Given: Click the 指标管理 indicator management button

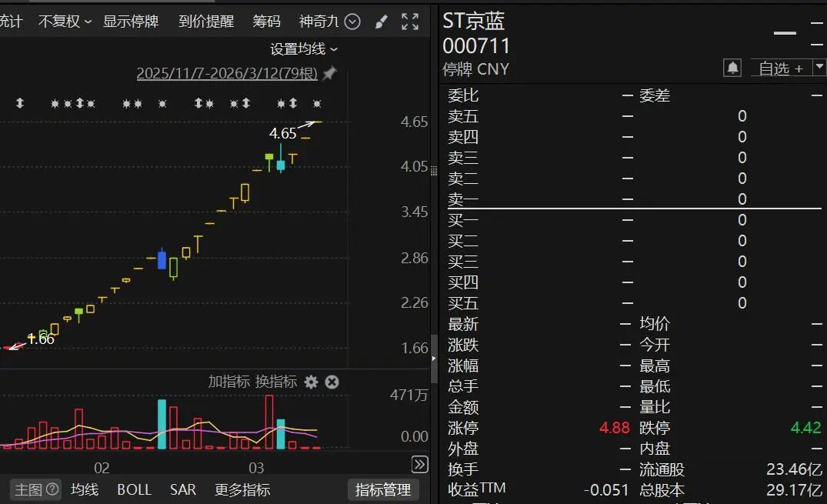Looking at the screenshot, I should point(383,489).
